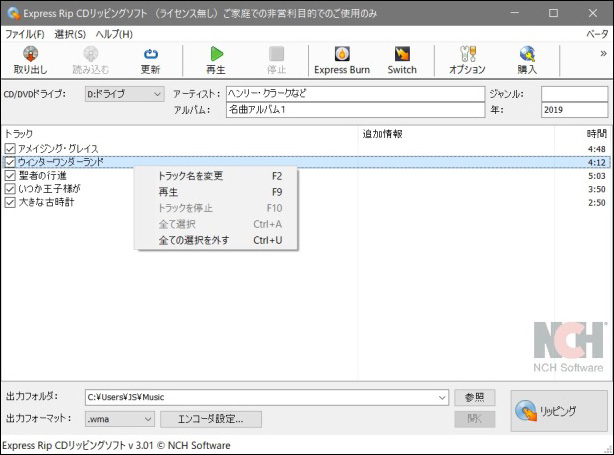The image size is (614, 455).
Task: Toggle the いつか王子様が track checkbox
Action: click(10, 189)
